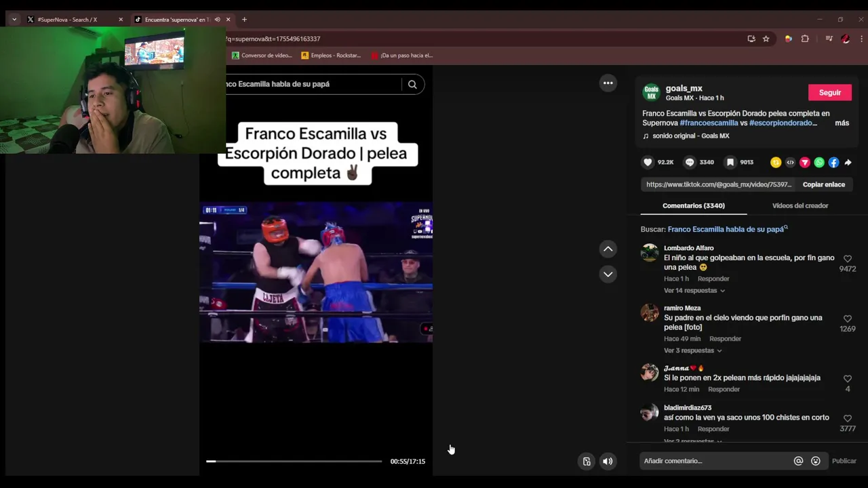Open more share options arrow
Viewport: 868px width, 488px height.
(x=848, y=162)
